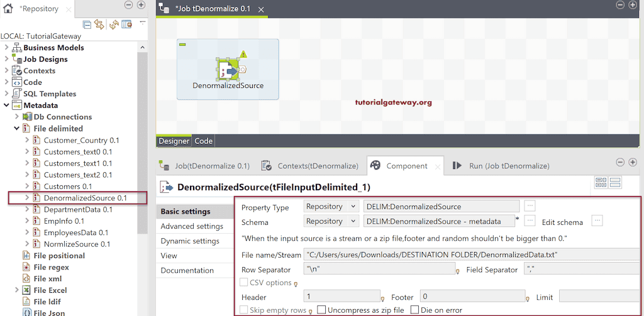Select Customer_Country 0.1 tree item

point(81,140)
